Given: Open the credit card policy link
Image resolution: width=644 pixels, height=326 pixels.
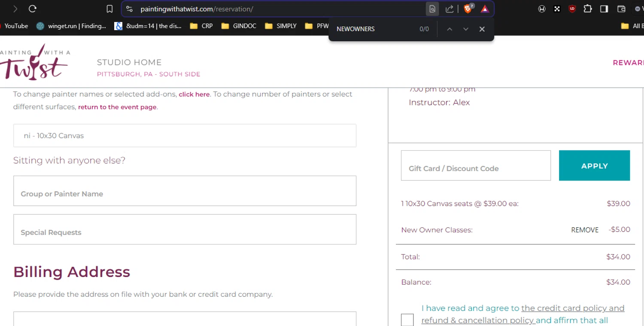Looking at the screenshot, I should (573, 308).
